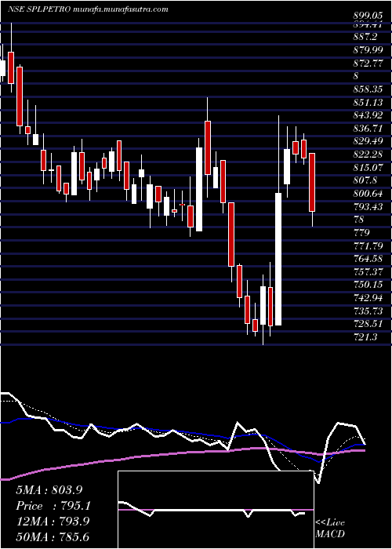This screenshot has width=392, height=549.
Task: Click the 764.58 price level label
Action: pyautogui.click(x=368, y=259)
